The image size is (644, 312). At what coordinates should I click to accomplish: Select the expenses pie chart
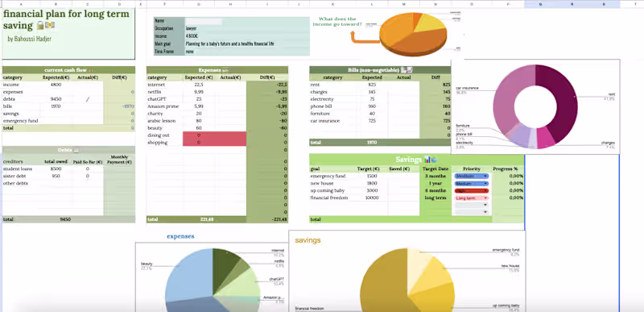212,277
